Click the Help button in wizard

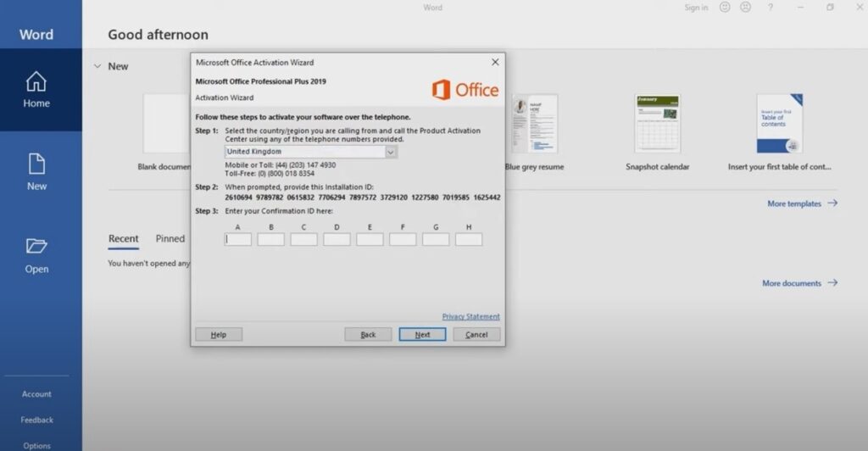click(219, 334)
